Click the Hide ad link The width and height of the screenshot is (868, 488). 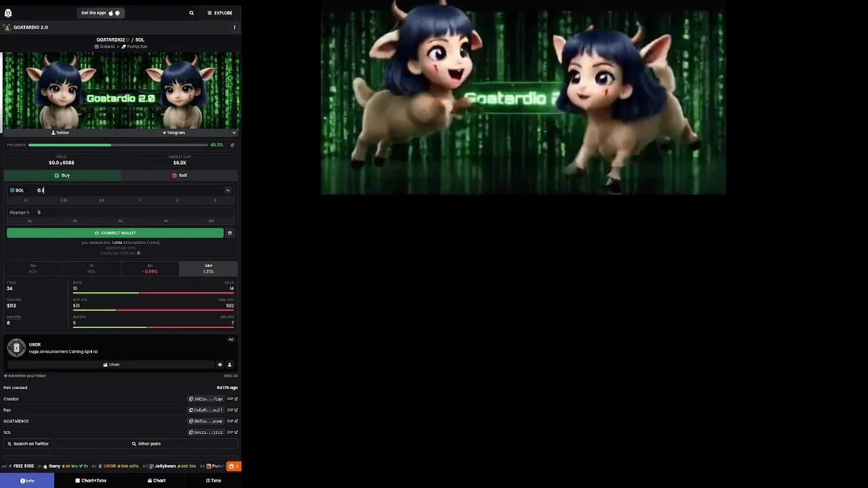(x=231, y=375)
